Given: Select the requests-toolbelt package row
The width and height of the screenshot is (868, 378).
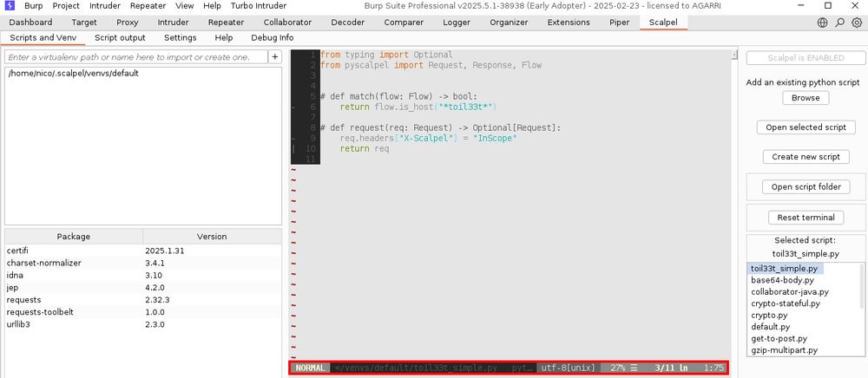Looking at the screenshot, I should coord(143,312).
